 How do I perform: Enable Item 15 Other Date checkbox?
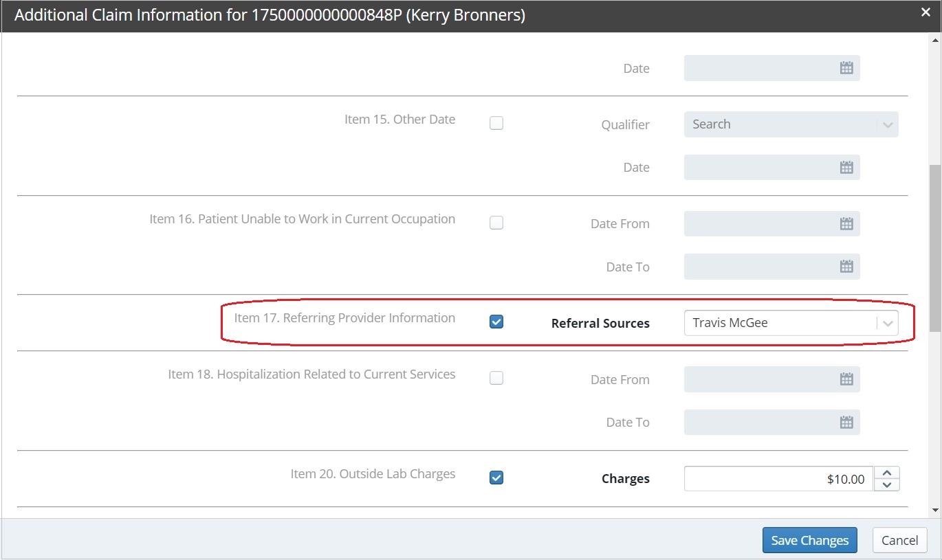point(496,124)
